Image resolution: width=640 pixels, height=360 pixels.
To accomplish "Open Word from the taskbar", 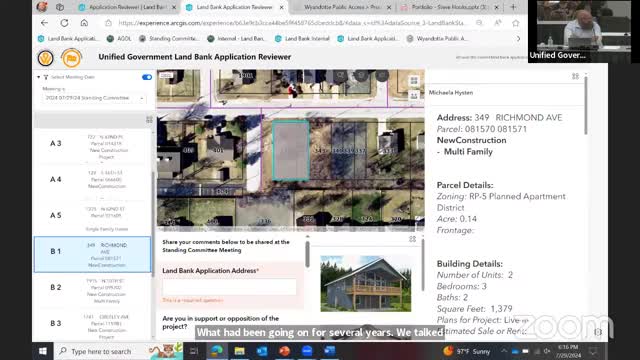I will 329,351.
